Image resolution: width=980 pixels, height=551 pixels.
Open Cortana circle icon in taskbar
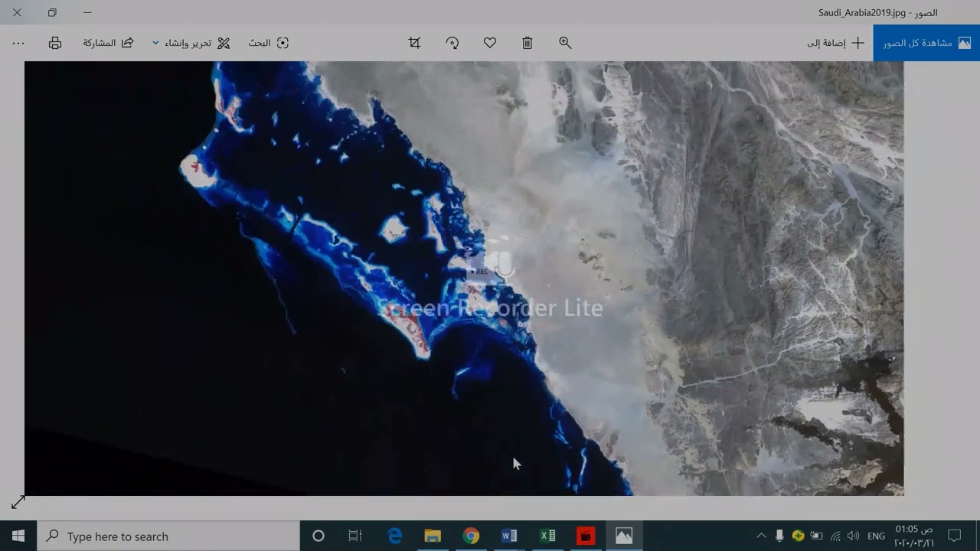(318, 536)
